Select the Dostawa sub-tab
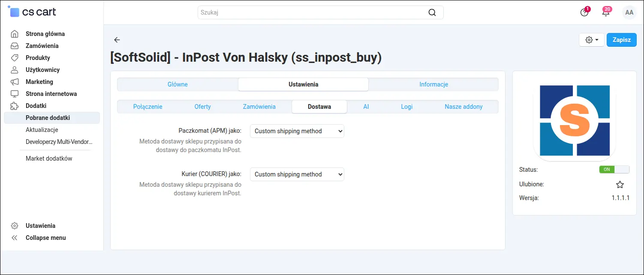The width and height of the screenshot is (644, 275). click(x=319, y=107)
